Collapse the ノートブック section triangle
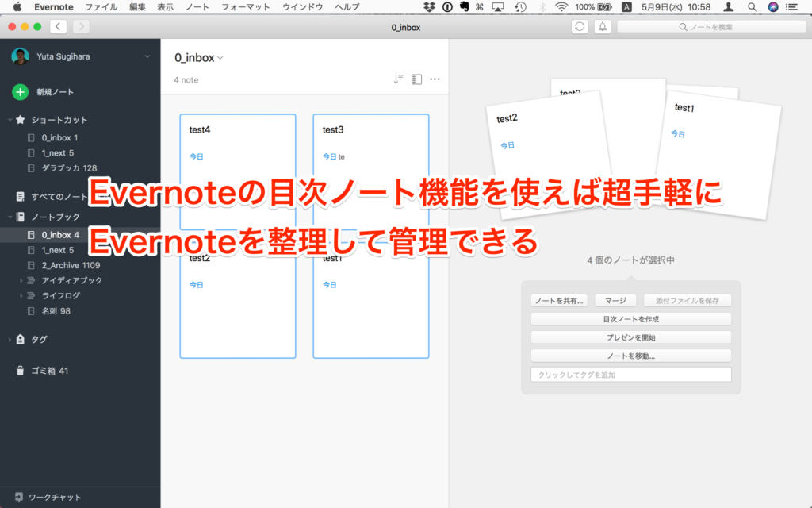Screen dimensions: 812x508 tap(10, 217)
